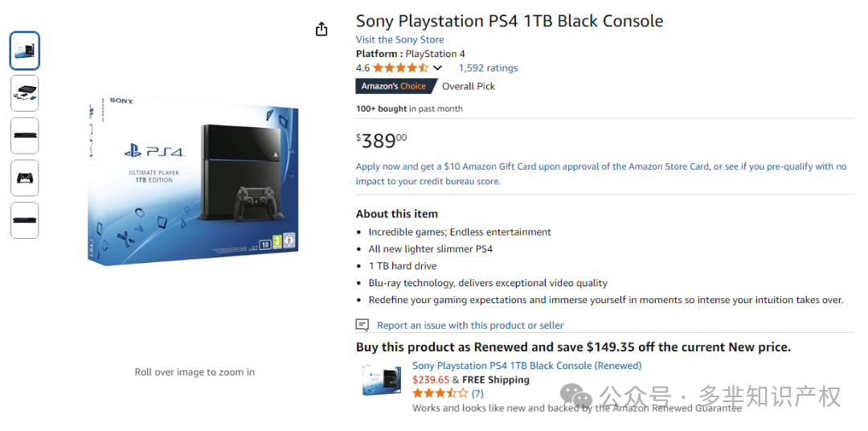Click the share icon above product image
868x431 pixels.
pyautogui.click(x=321, y=29)
